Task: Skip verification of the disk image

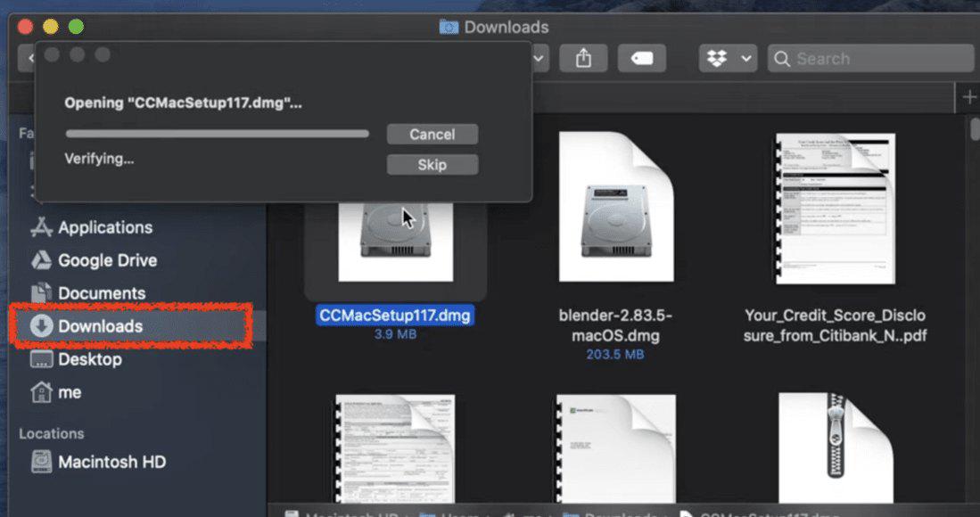Action: (432, 165)
